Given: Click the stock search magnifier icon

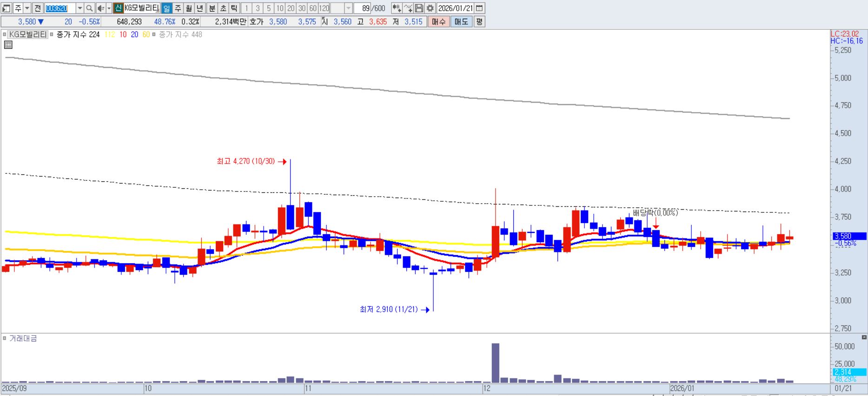Looking at the screenshot, I should (x=89, y=8).
